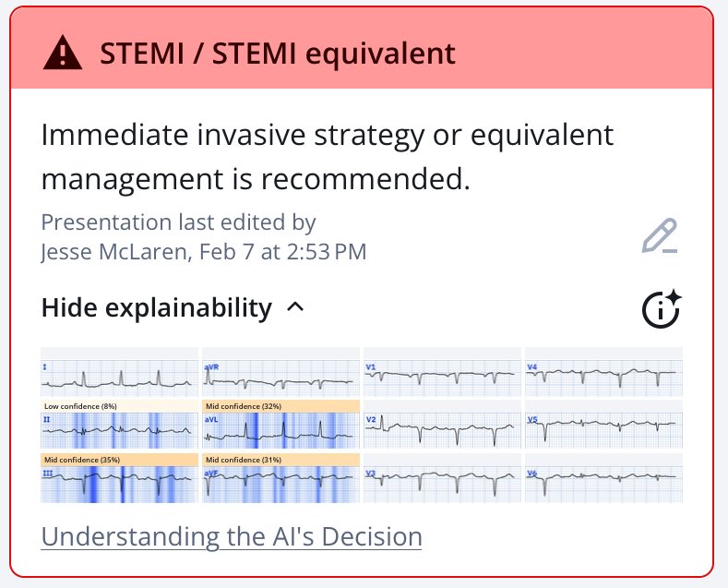Select the V5 lead thumbnail
Screen dimensions: 728x588
click(604, 425)
